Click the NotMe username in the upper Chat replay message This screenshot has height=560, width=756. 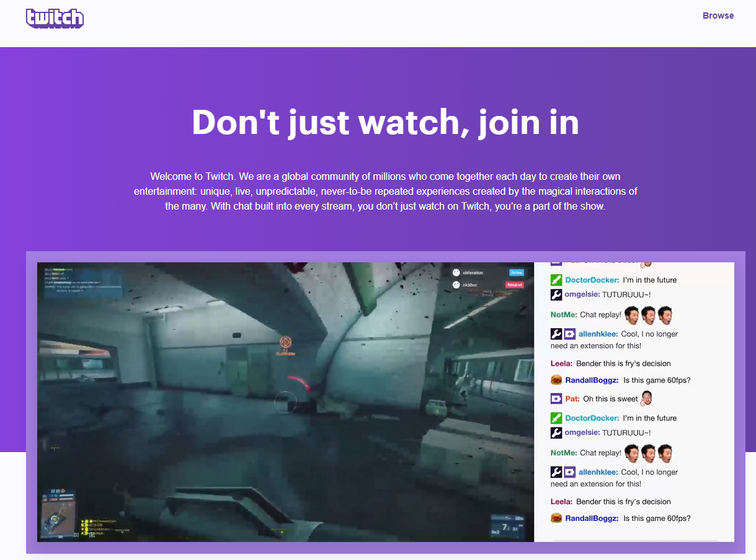(x=564, y=315)
